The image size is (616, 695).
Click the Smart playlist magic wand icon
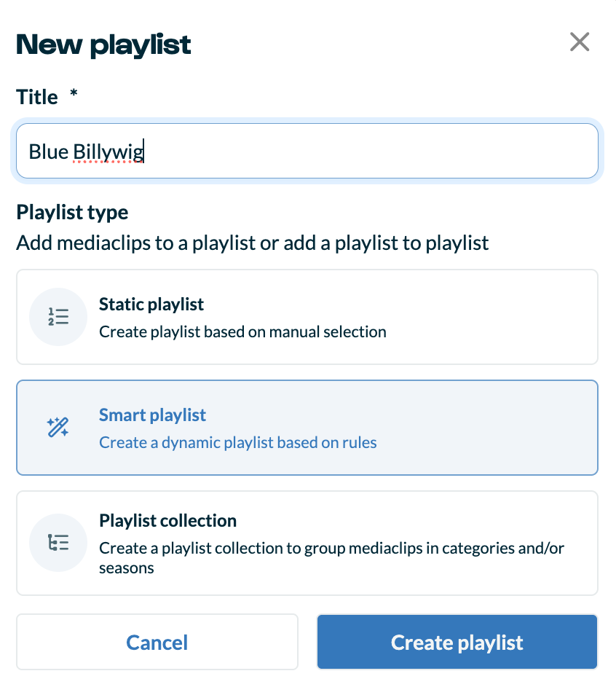coord(58,428)
